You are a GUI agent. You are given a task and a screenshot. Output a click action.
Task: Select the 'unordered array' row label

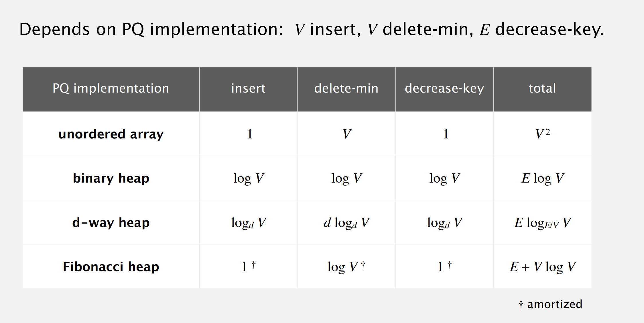111,134
